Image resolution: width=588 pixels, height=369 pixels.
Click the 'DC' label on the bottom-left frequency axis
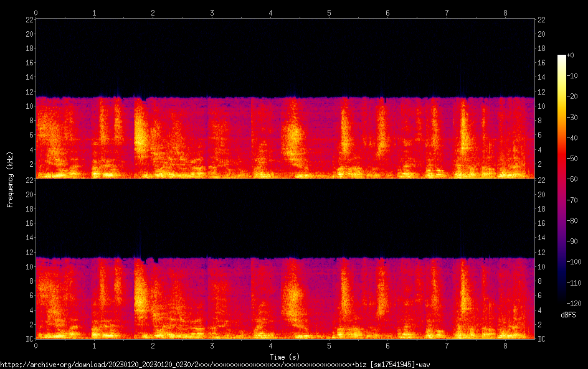29,339
